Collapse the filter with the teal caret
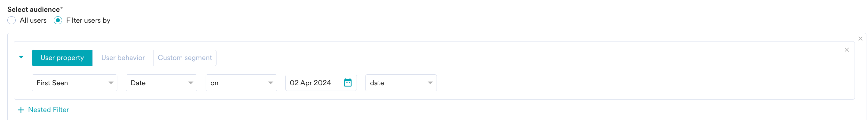The image size is (868, 120). point(21,57)
